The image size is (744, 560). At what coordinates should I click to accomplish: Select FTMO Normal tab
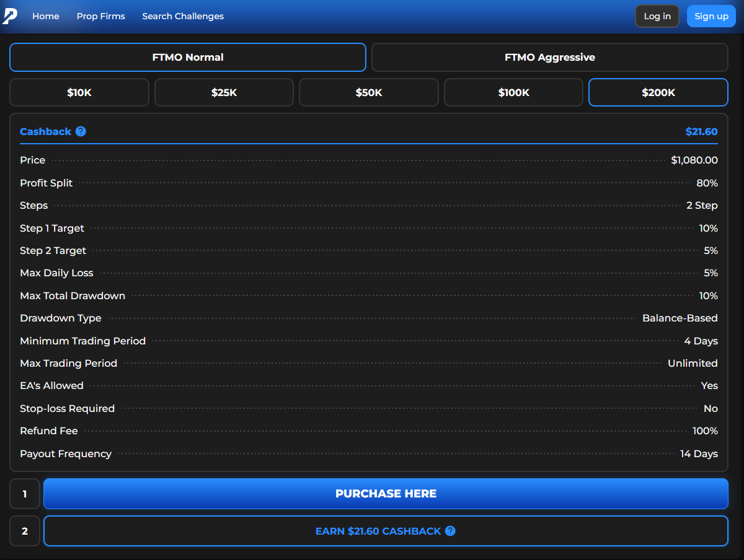click(x=188, y=57)
